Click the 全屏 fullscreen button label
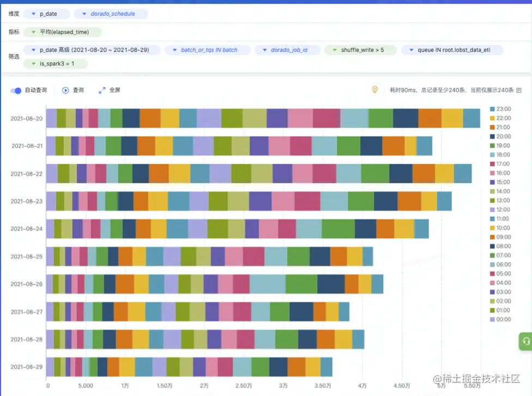This screenshot has height=396, width=532. point(114,91)
